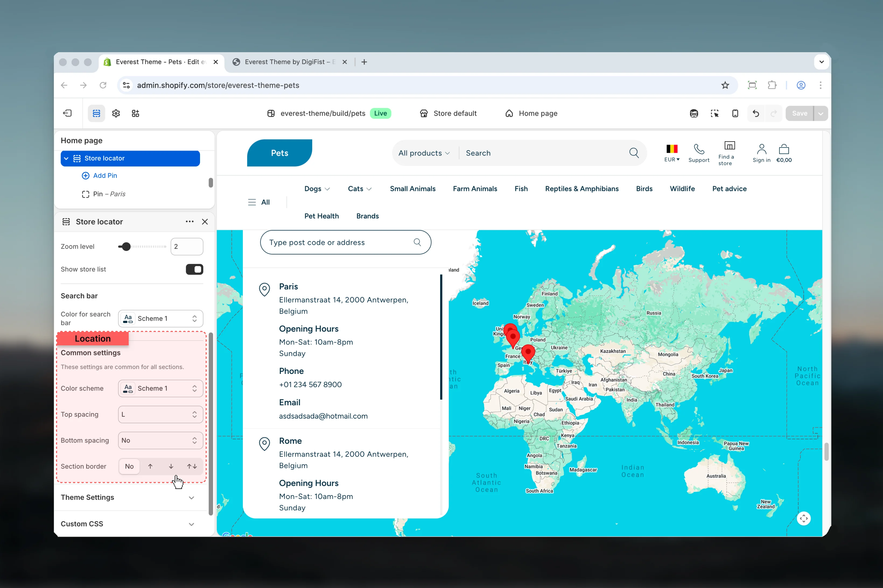Click the magnifier in header search

(634, 153)
